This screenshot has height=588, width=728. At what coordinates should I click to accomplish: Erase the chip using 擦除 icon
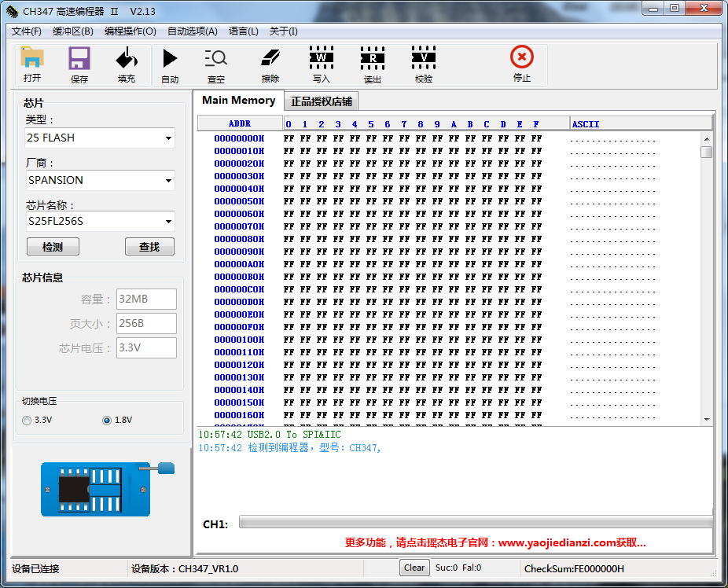[x=270, y=63]
